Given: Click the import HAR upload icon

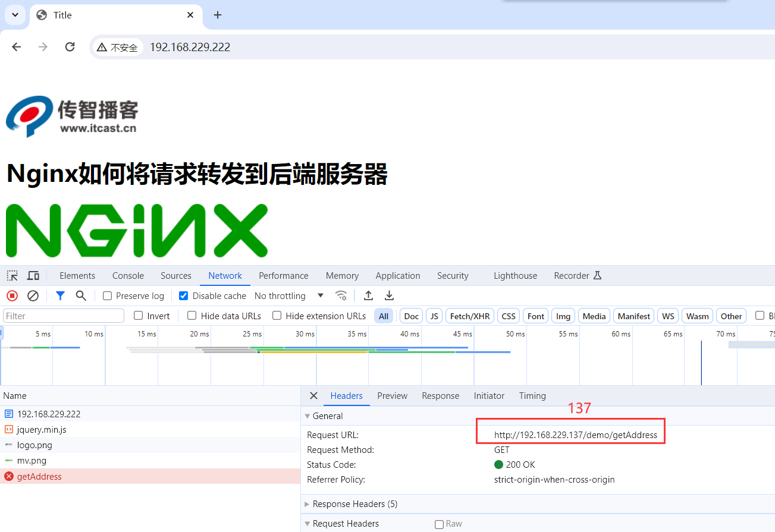Looking at the screenshot, I should pyautogui.click(x=369, y=295).
